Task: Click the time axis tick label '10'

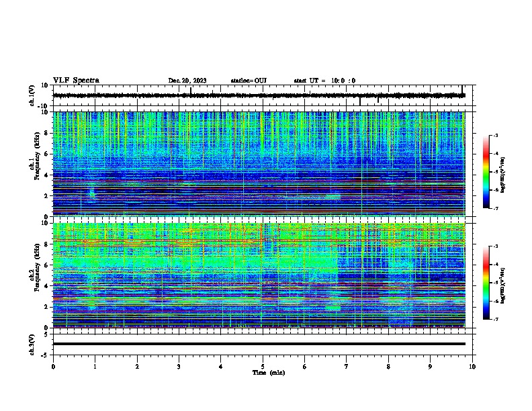Action: 472,367
